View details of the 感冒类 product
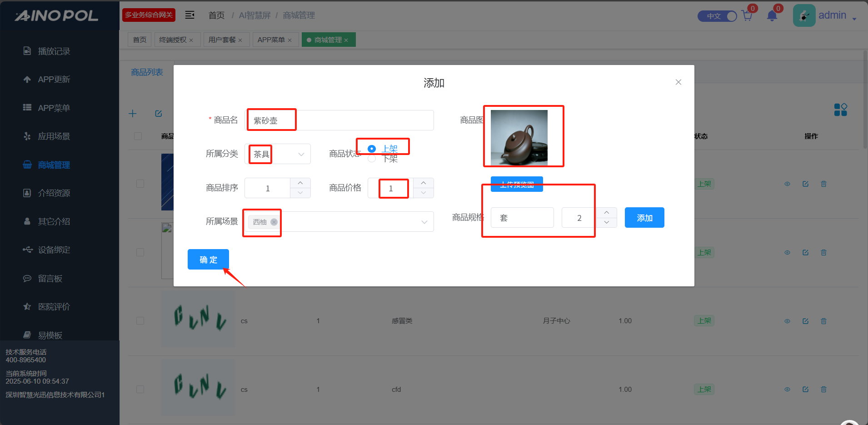 click(787, 321)
